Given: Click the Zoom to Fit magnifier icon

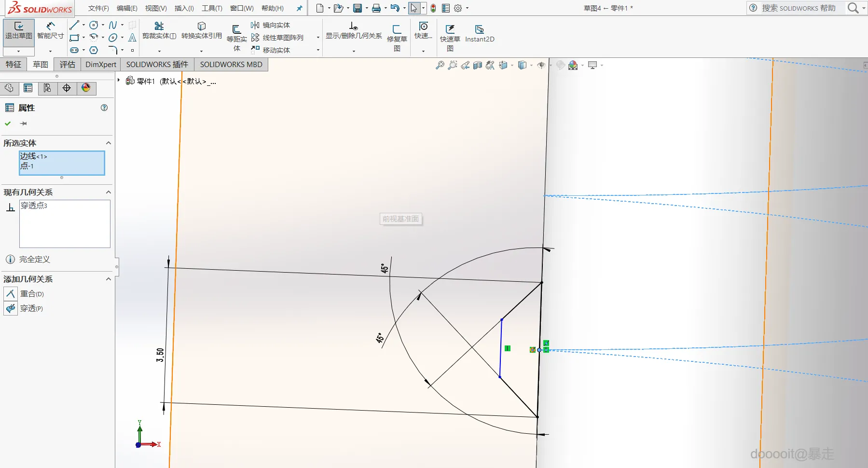Looking at the screenshot, I should coord(440,65).
